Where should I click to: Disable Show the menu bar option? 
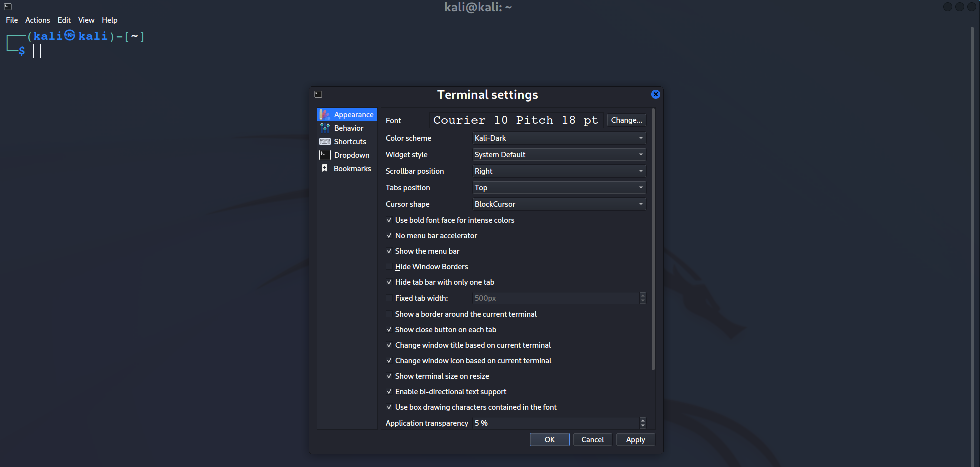click(x=389, y=251)
